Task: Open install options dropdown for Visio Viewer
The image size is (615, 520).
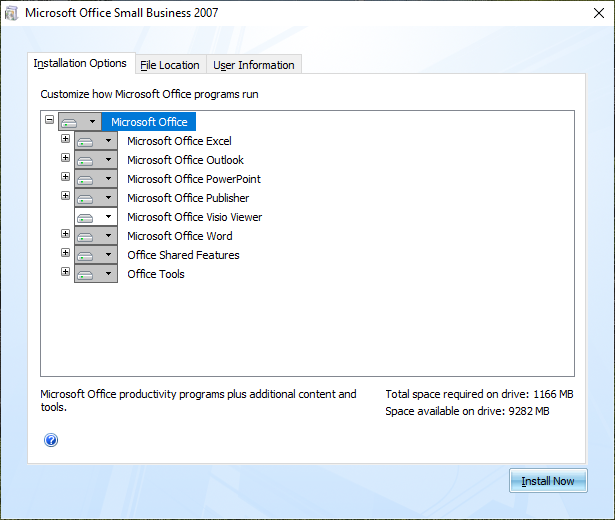Action: (96, 217)
